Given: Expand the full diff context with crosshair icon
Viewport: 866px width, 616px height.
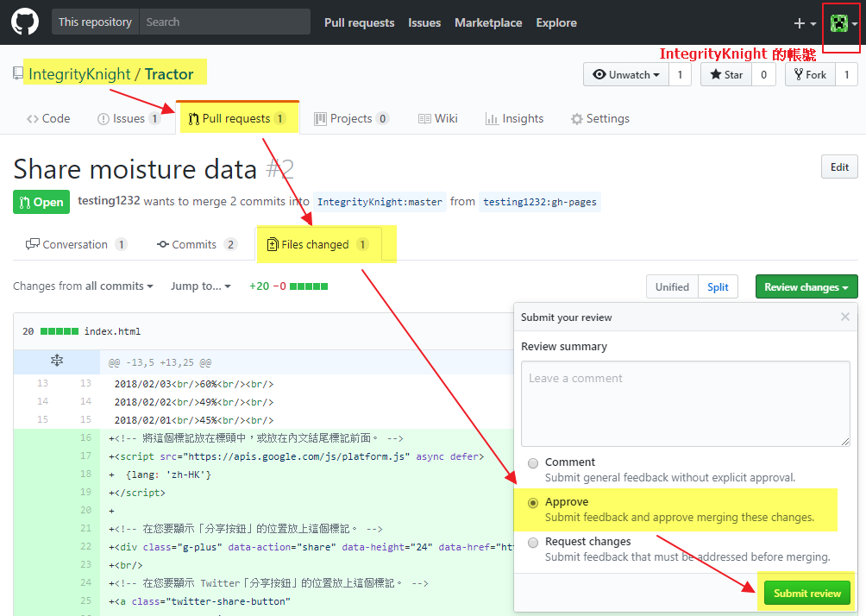Looking at the screenshot, I should (x=57, y=361).
